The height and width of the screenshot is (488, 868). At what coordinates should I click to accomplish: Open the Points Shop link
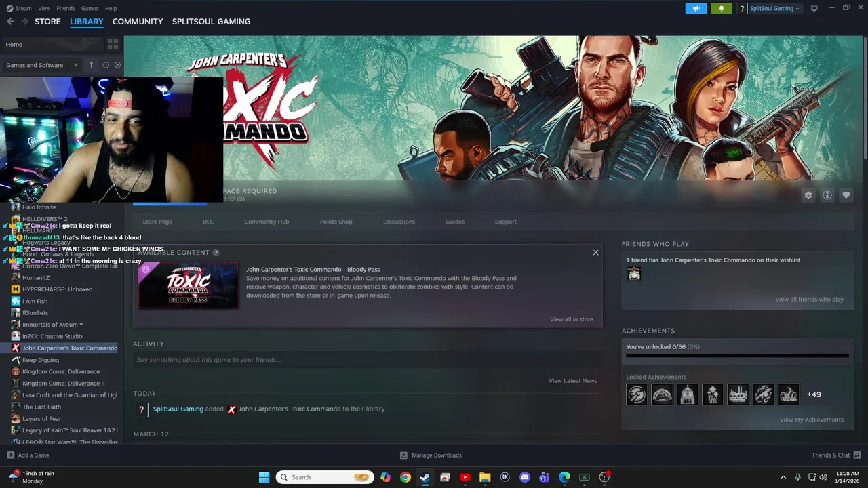pos(336,222)
